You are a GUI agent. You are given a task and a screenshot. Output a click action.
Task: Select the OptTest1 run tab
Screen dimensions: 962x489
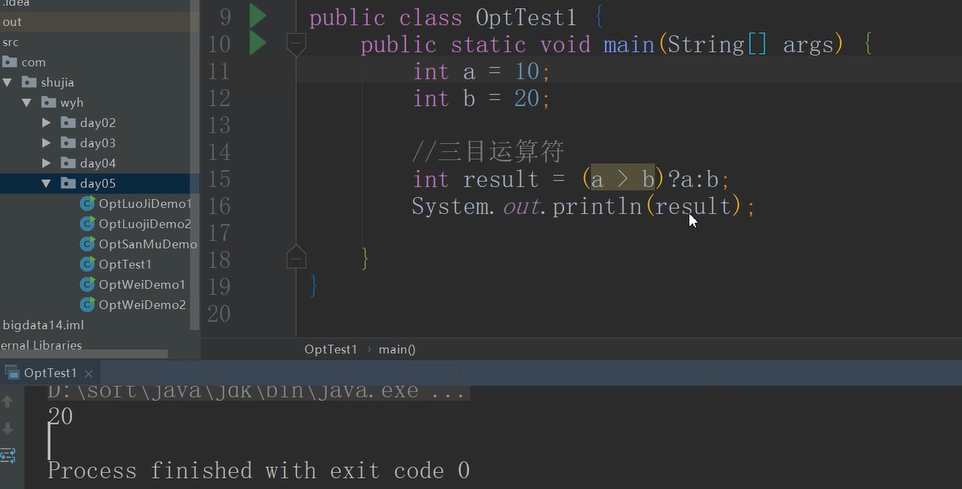tap(50, 373)
